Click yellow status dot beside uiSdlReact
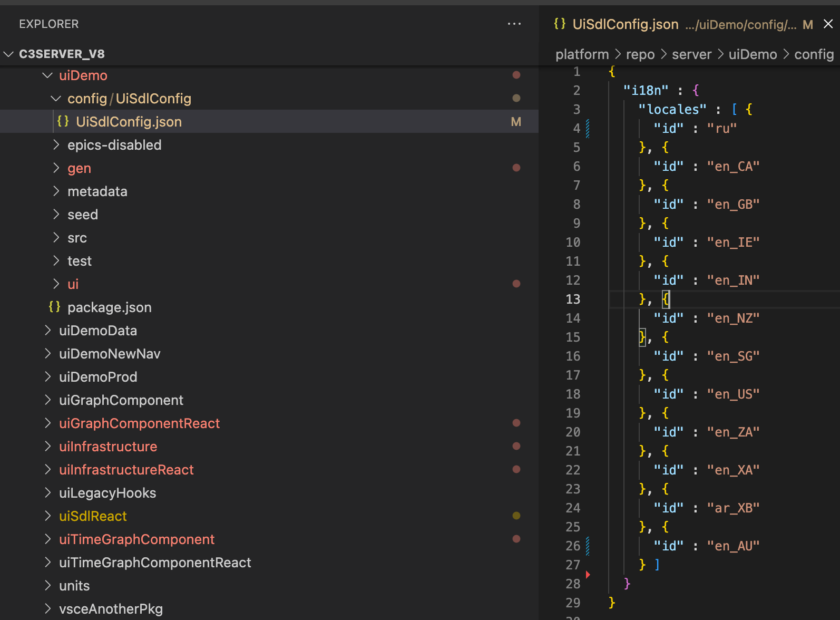 (516, 516)
